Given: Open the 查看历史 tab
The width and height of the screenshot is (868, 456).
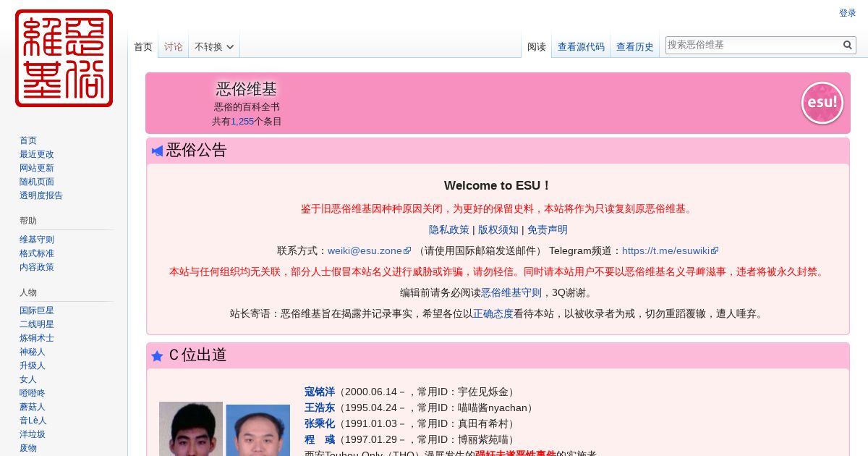Looking at the screenshot, I should click(x=635, y=46).
